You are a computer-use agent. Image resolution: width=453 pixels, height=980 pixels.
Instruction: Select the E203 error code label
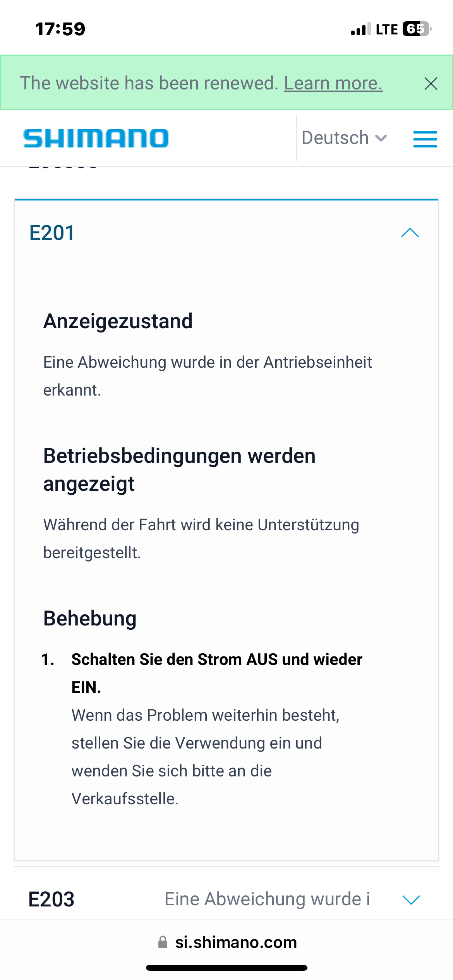tap(51, 899)
